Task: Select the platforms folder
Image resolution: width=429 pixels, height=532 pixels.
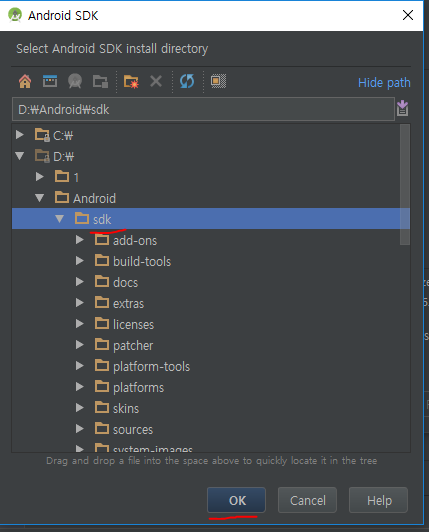Action: [138, 387]
